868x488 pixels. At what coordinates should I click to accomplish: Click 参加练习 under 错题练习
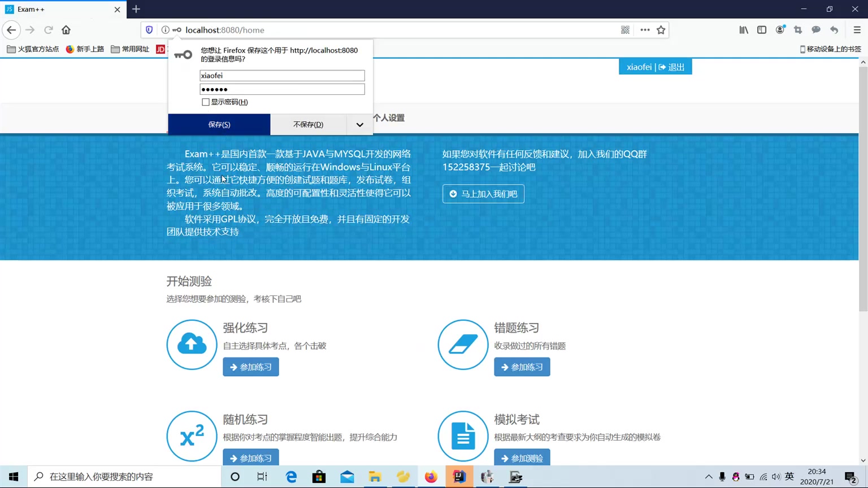pyautogui.click(x=522, y=367)
